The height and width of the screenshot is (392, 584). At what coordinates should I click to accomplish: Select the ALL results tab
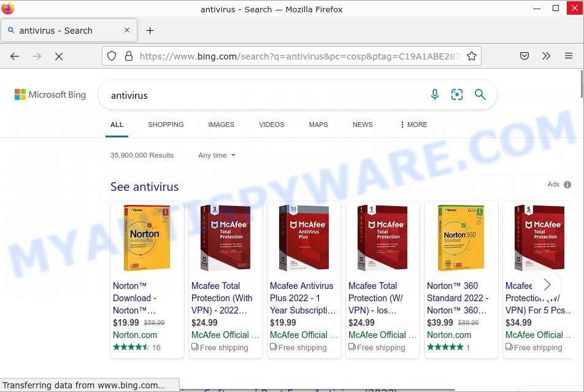click(117, 125)
